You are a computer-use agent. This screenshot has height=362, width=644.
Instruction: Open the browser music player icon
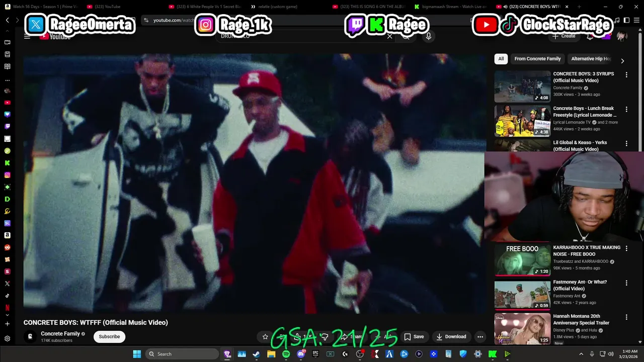click(x=617, y=20)
